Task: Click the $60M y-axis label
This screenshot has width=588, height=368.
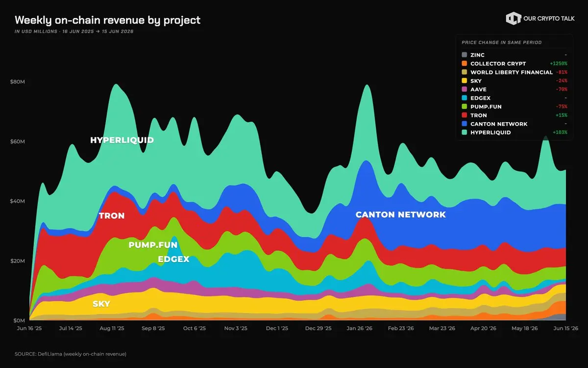Action: point(18,141)
